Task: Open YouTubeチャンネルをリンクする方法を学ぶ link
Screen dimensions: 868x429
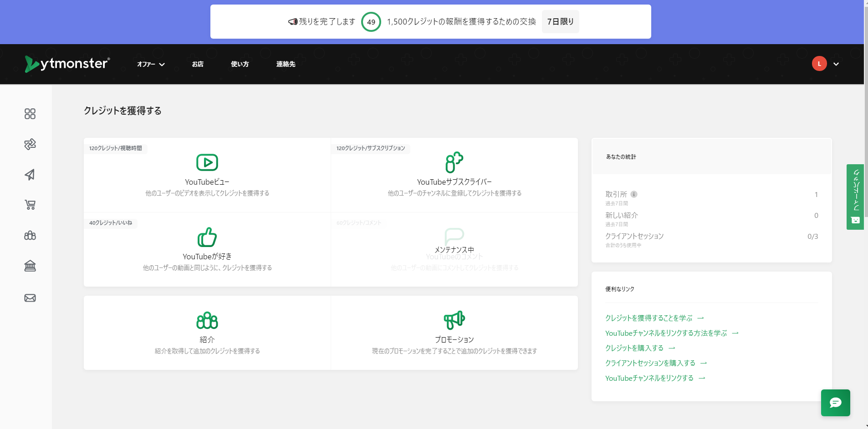Action: click(x=672, y=333)
